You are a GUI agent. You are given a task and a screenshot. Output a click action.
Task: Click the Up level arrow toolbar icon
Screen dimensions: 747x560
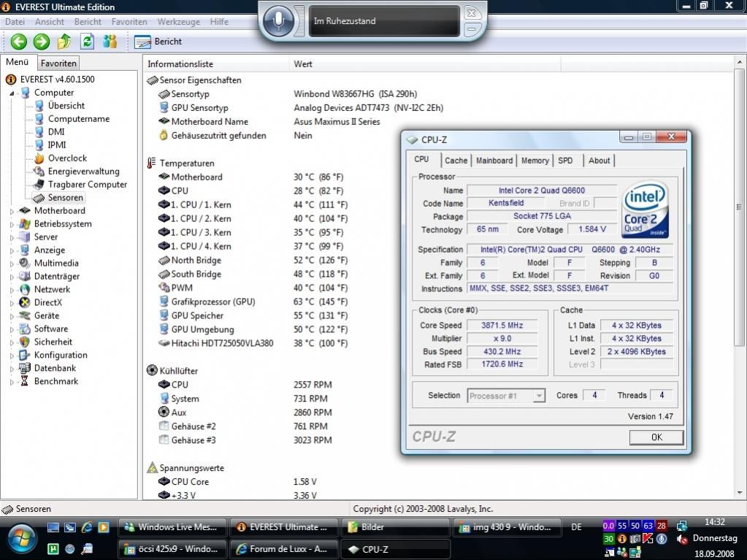point(64,42)
